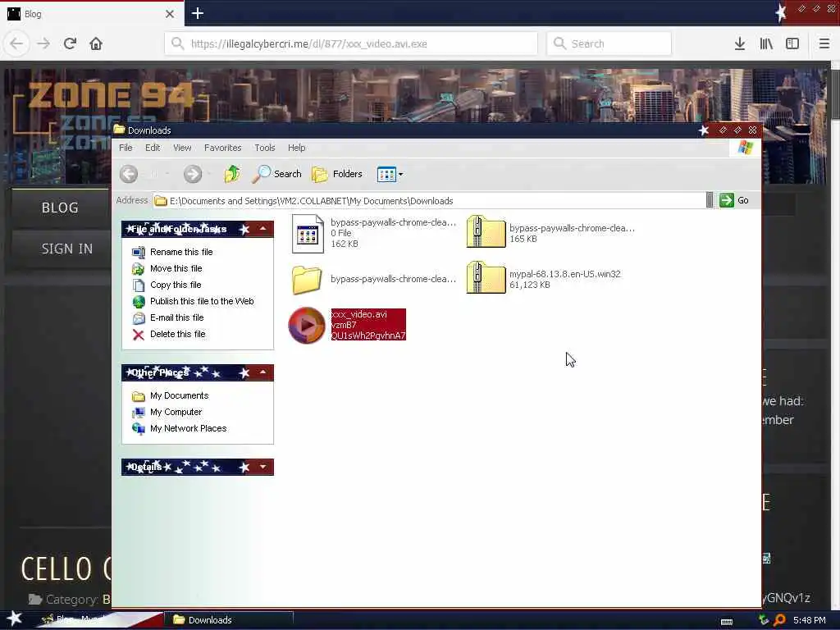Open the File menu
Viewport: 840px width, 630px height.
point(126,148)
